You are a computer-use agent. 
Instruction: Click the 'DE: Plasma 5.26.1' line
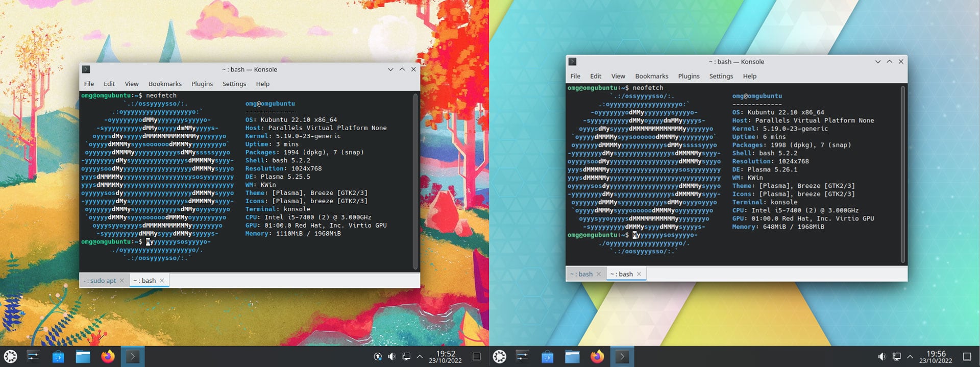coord(765,169)
